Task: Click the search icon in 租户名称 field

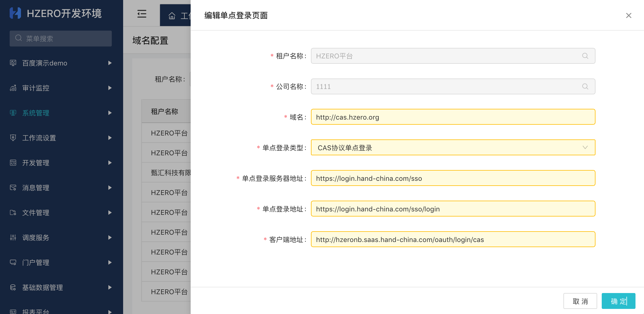Action: pos(585,56)
